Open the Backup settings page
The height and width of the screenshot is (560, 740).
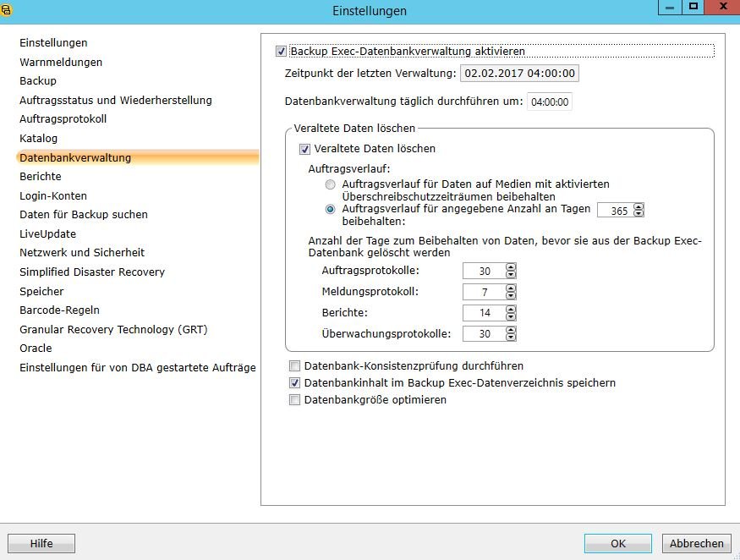tap(38, 80)
